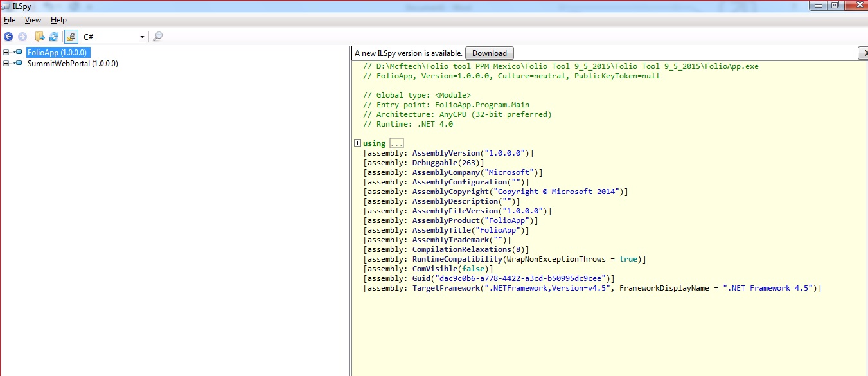Click the AssemblyTitle attribute
This screenshot has height=376, width=868.
[x=441, y=230]
